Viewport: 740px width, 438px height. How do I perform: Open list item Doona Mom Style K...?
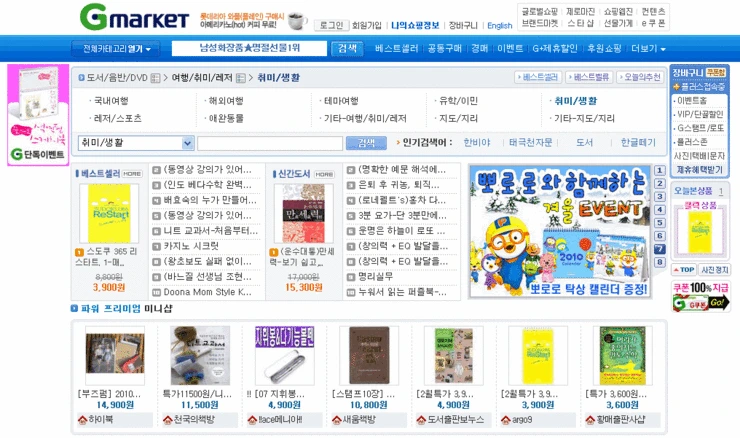coord(207,292)
